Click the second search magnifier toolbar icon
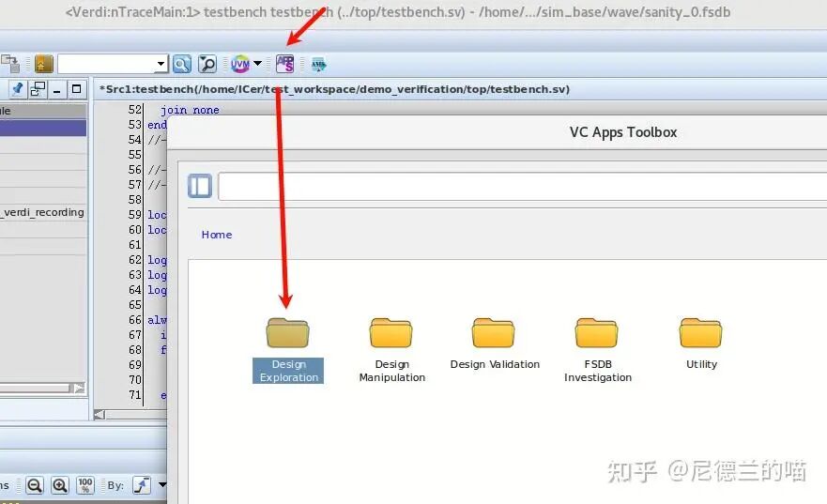 [207, 64]
